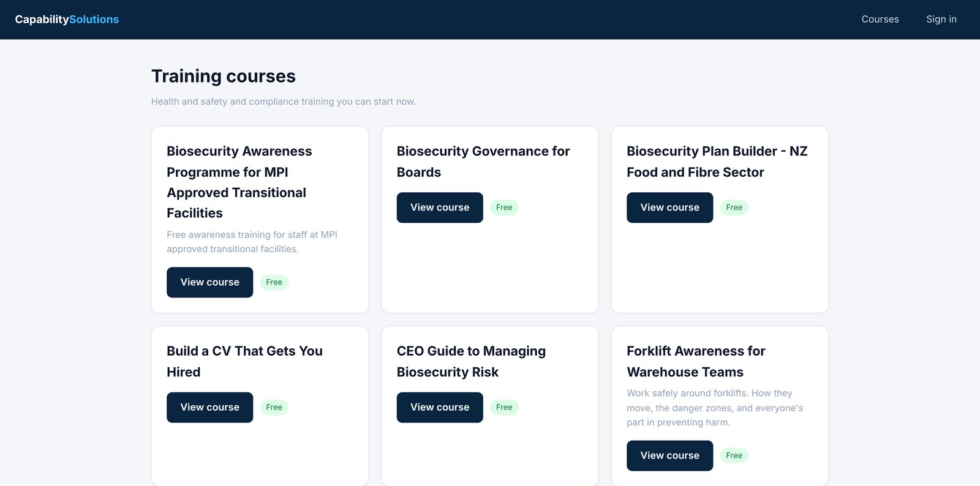
Task: Click the title 'Forklift Awareness for Warehouse Teams'
Action: click(696, 361)
